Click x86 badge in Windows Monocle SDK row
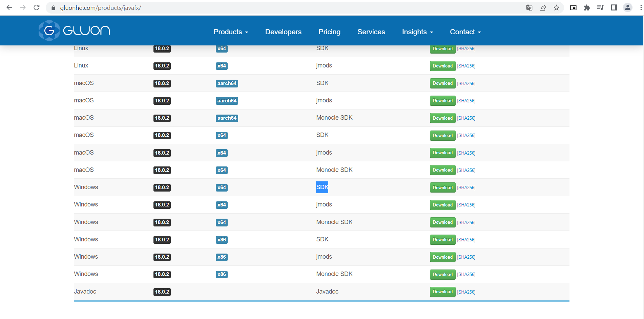Image resolution: width=644 pixels, height=319 pixels. (222, 274)
